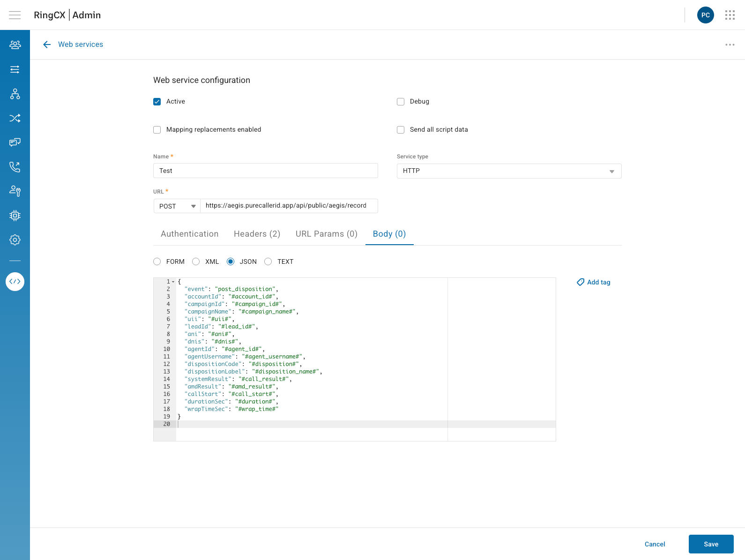Screen dimensions: 745x560
Task: Click the "leadId" line in JSON body
Action: pos(222,327)
